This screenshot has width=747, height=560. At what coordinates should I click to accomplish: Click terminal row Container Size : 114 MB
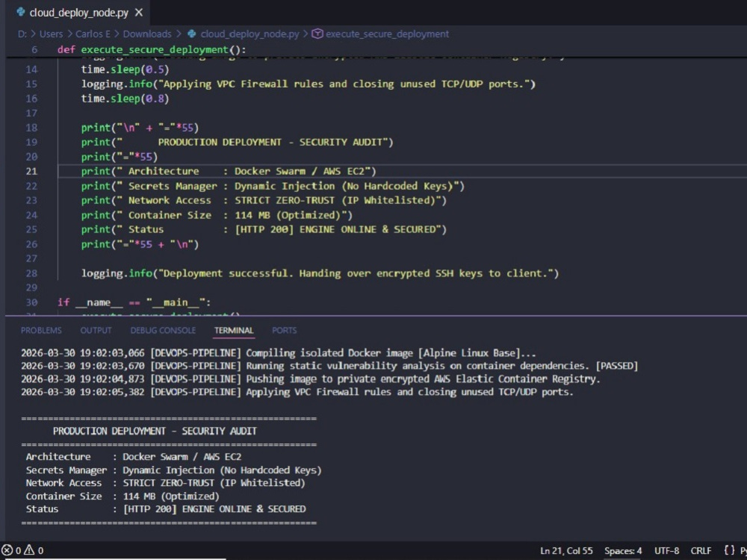(x=123, y=497)
